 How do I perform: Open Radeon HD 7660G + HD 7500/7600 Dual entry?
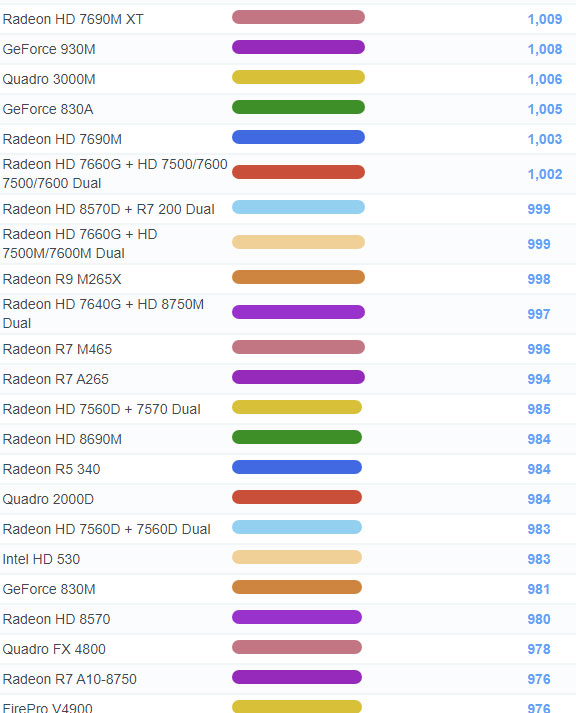point(115,174)
